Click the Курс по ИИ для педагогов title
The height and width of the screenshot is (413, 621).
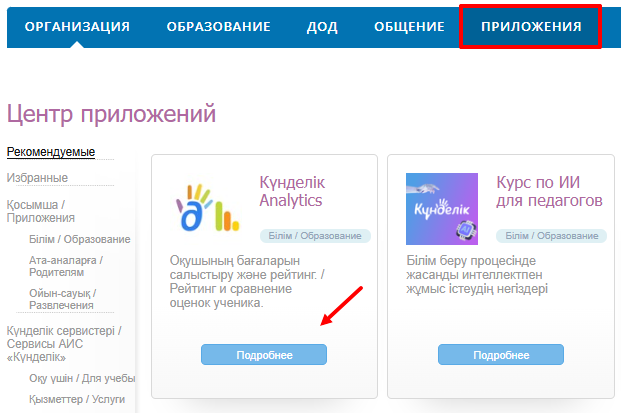(549, 191)
